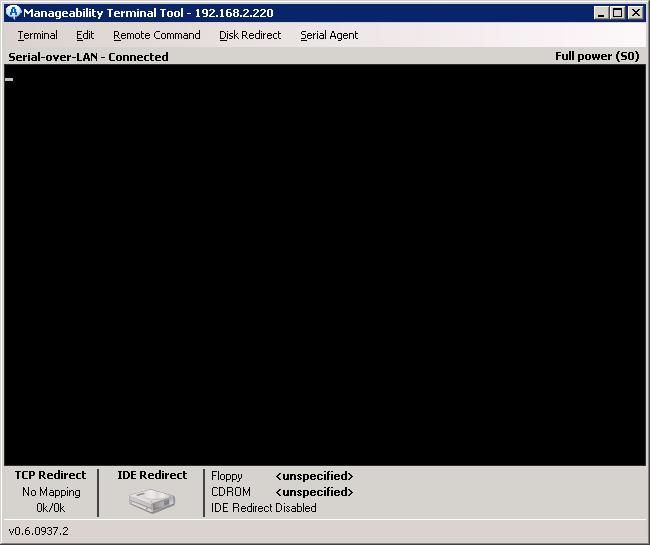Image resolution: width=650 pixels, height=545 pixels.
Task: Click the No Mapping label
Action: click(51, 492)
